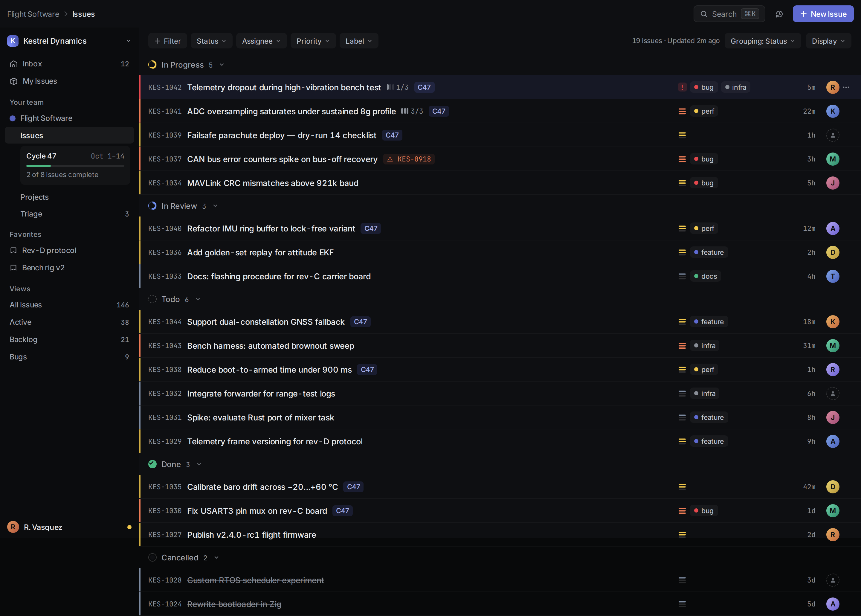Click the My Issues cube icon

click(14, 81)
